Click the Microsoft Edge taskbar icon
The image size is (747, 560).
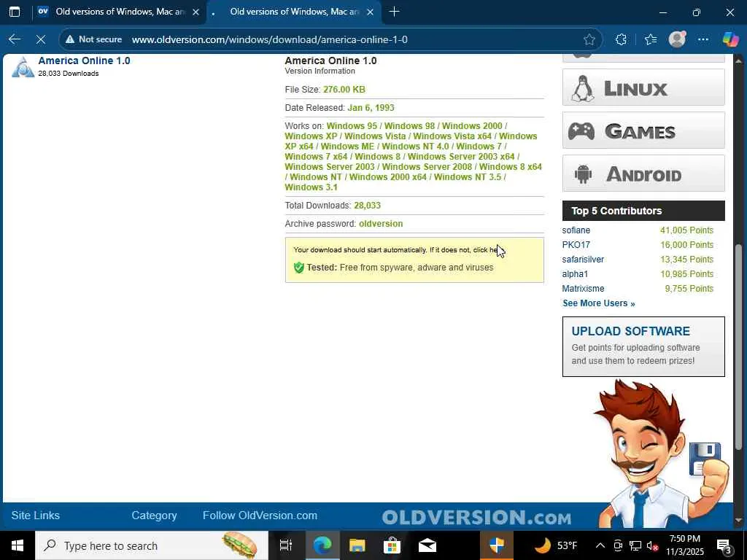pyautogui.click(x=322, y=545)
